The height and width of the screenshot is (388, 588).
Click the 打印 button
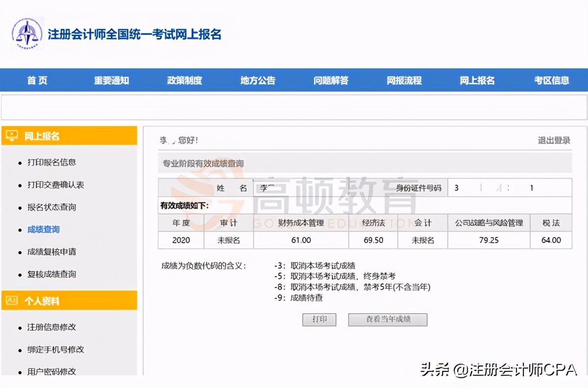(319, 319)
